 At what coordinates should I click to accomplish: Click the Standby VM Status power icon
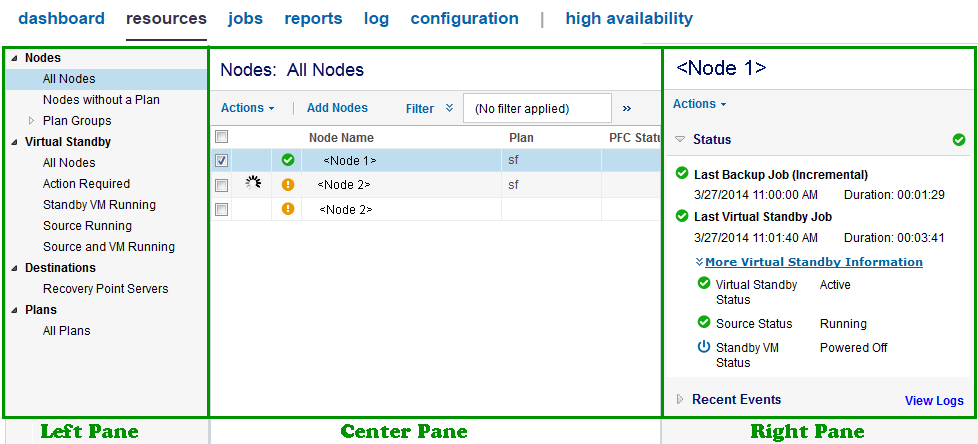pyautogui.click(x=703, y=347)
